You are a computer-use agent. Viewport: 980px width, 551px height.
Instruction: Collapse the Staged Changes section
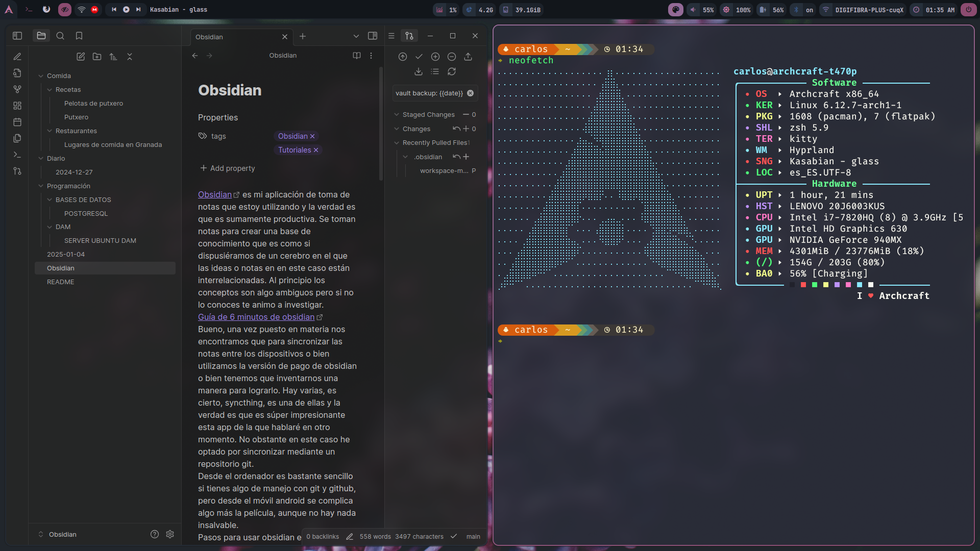click(397, 115)
